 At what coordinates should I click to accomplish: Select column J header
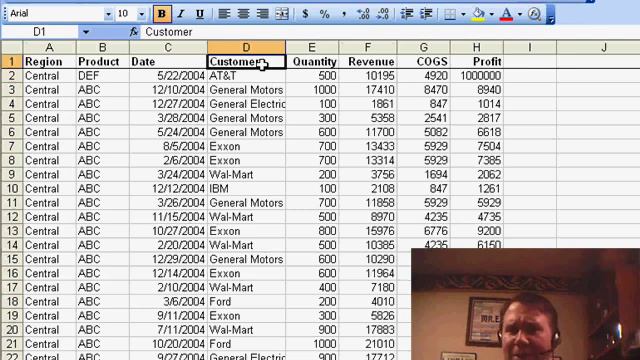point(603,47)
